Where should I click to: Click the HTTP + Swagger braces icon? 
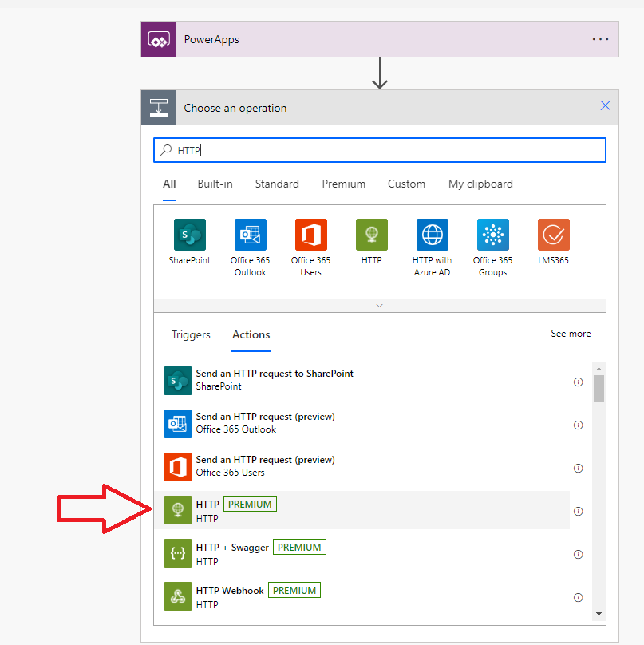click(178, 553)
